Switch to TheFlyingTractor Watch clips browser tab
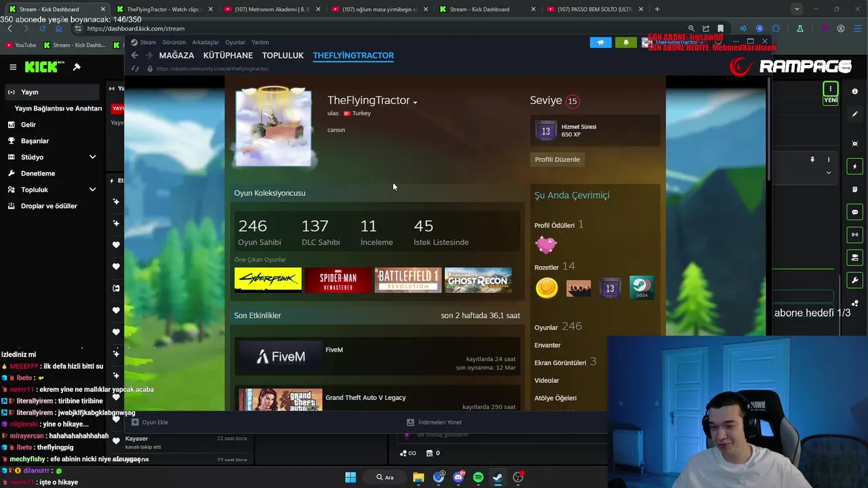The width and height of the screenshot is (868, 488). click(x=165, y=9)
